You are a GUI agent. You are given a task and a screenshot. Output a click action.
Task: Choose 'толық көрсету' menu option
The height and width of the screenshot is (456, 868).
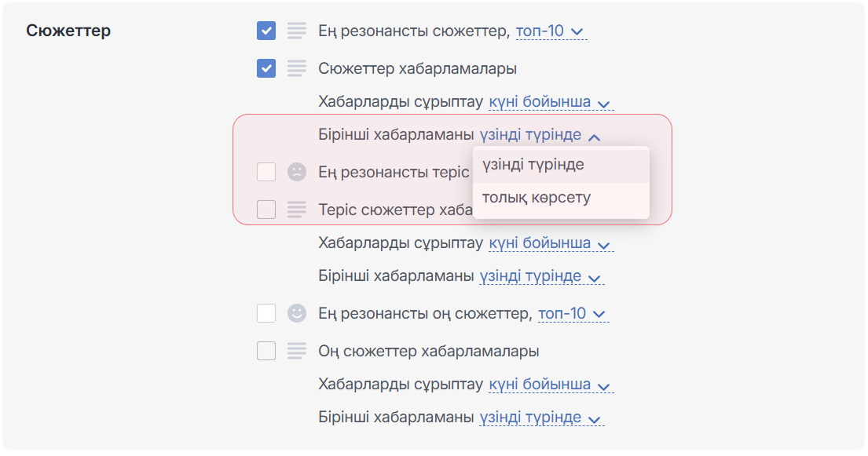coord(536,198)
